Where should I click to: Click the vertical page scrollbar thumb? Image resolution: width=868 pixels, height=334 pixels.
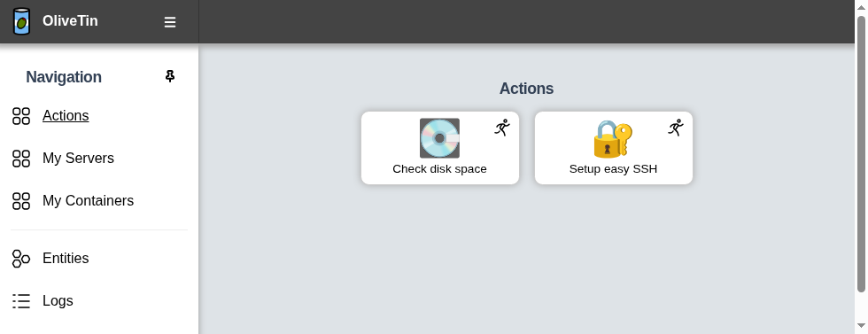[861, 153]
